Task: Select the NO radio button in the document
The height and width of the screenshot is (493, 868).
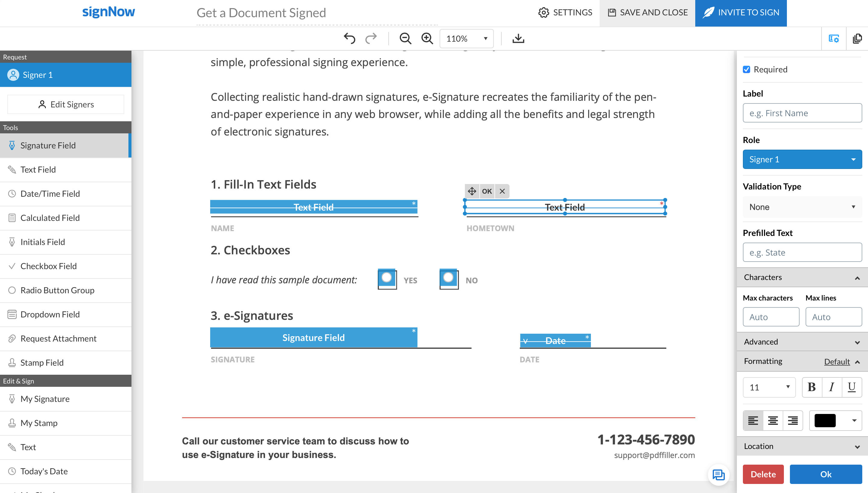Action: pos(449,278)
